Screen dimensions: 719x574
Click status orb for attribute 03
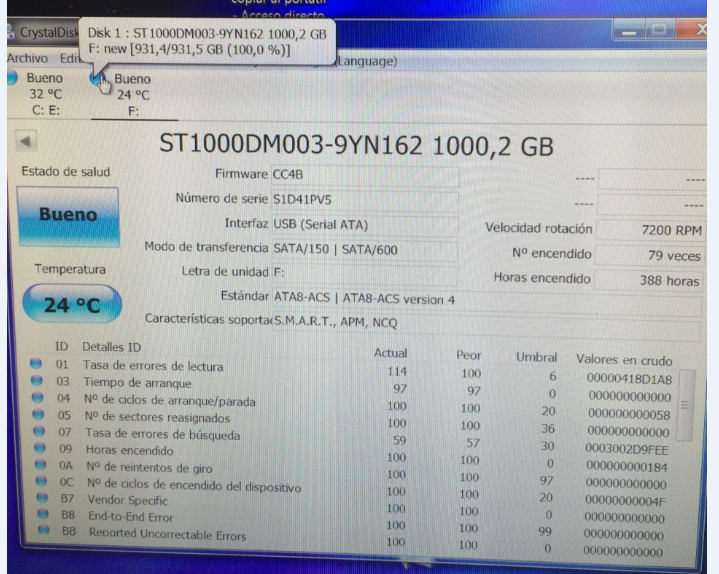point(37,380)
